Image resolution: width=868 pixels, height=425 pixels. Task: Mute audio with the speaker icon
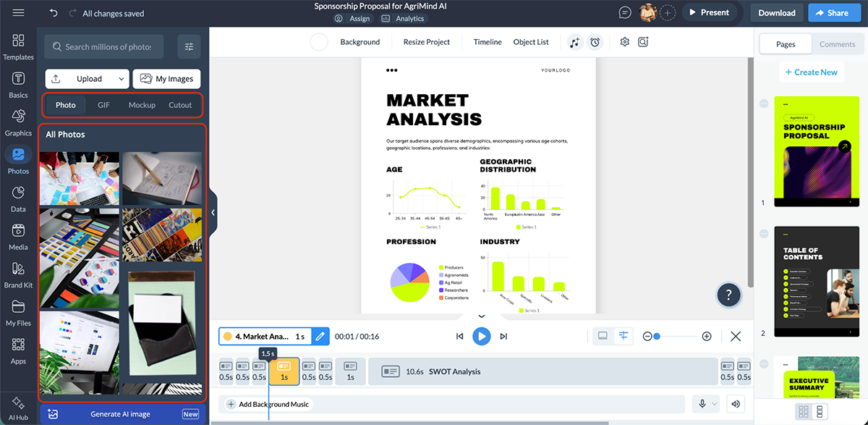click(x=736, y=403)
